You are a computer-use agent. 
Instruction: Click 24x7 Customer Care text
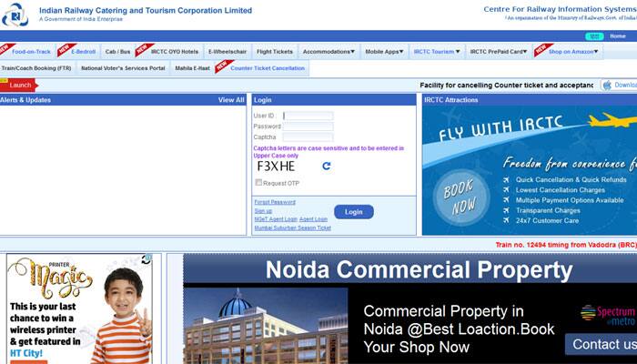point(547,220)
